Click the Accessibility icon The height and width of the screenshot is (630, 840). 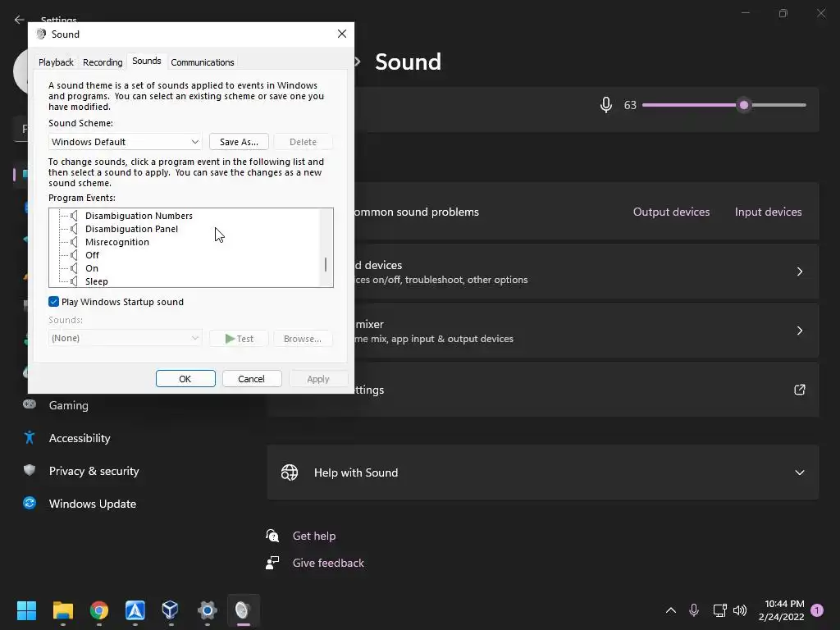pyautogui.click(x=30, y=438)
